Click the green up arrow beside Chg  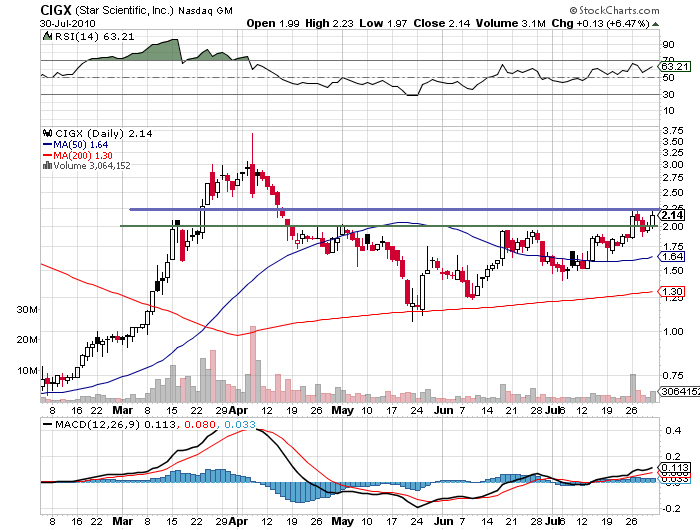(655, 24)
